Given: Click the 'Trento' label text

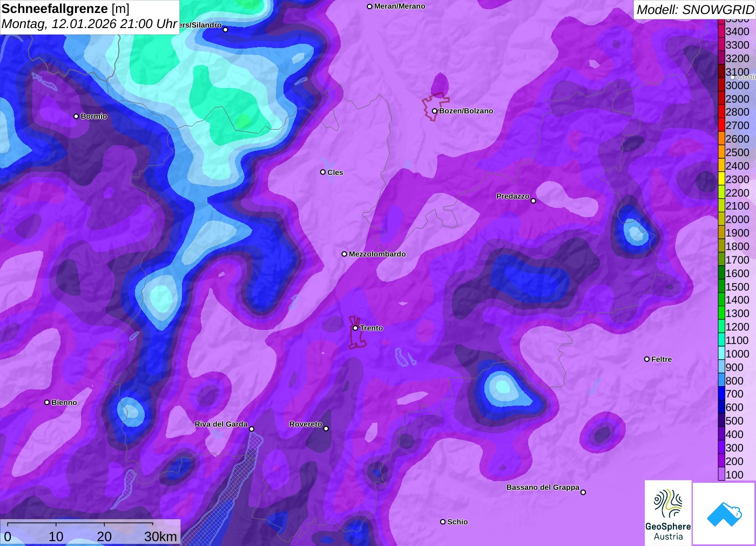Looking at the screenshot, I should click(372, 328).
